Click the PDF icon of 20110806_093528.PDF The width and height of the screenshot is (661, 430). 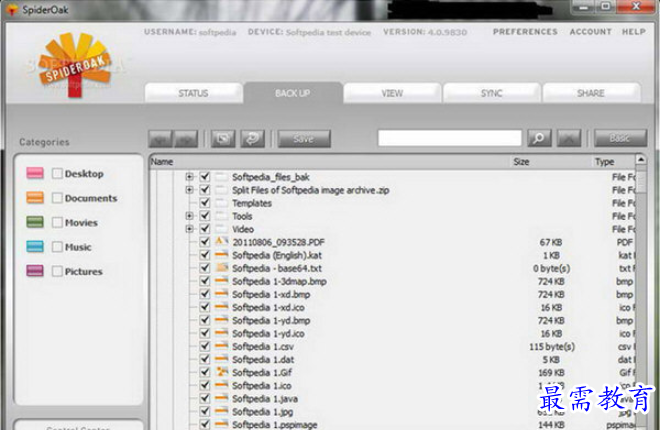(x=222, y=242)
